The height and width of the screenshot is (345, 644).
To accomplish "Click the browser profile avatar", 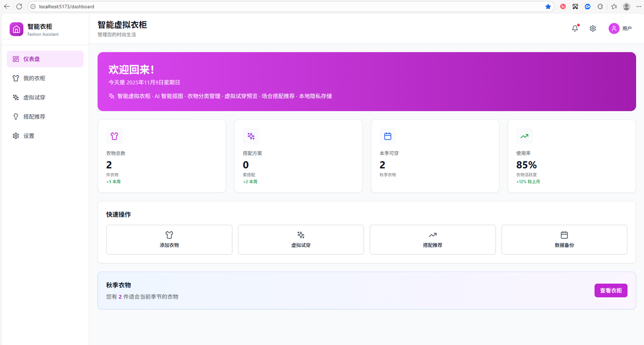I will pyautogui.click(x=626, y=7).
